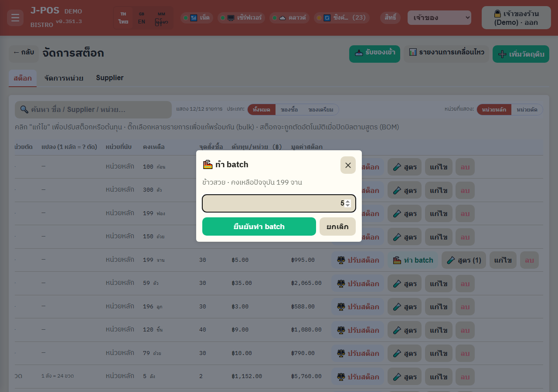Select the สต็อก tab
The height and width of the screenshot is (392, 558).
pyautogui.click(x=23, y=78)
